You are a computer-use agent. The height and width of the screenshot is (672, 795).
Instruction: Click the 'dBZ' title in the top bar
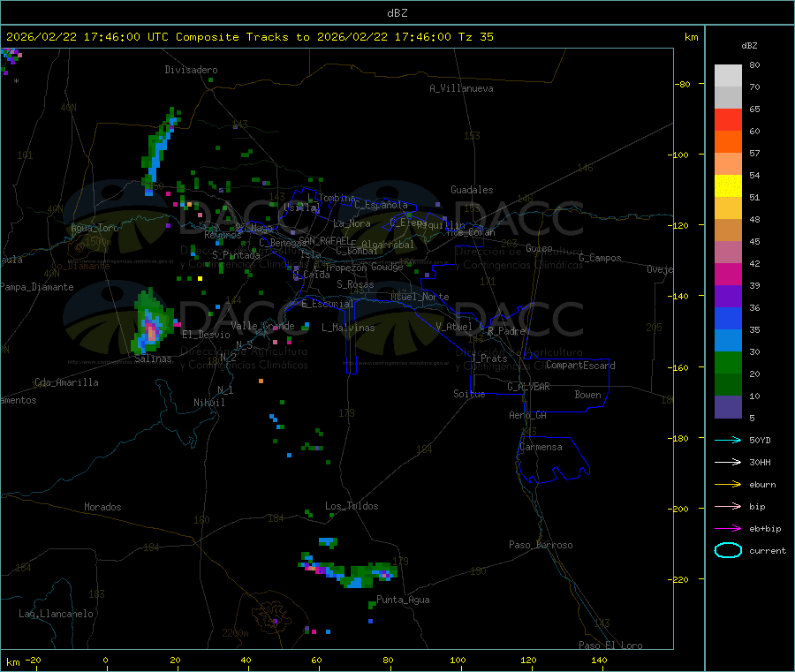(397, 13)
